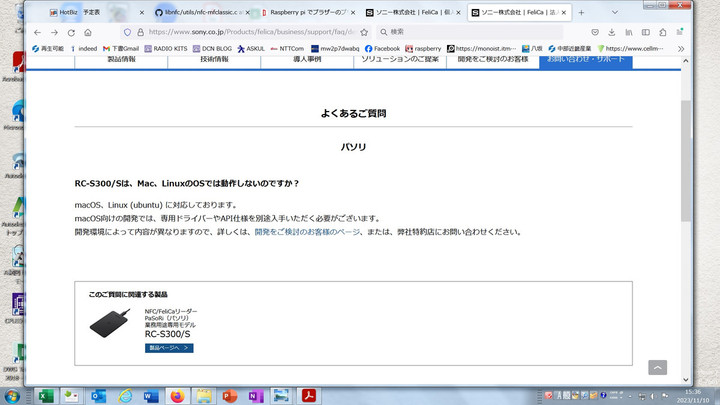720x405 pixels.
Task: Open Internet Explorer from the taskbar
Action: coord(124,396)
